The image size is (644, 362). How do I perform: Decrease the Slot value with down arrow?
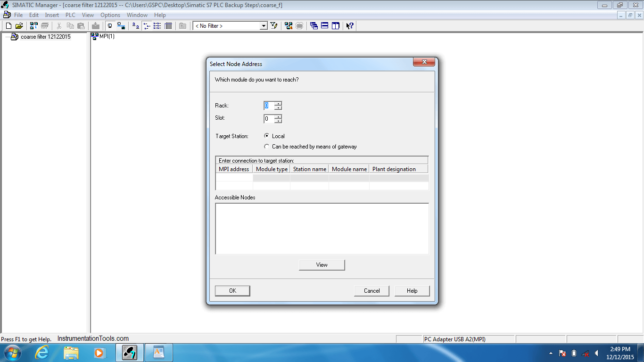coord(278,121)
